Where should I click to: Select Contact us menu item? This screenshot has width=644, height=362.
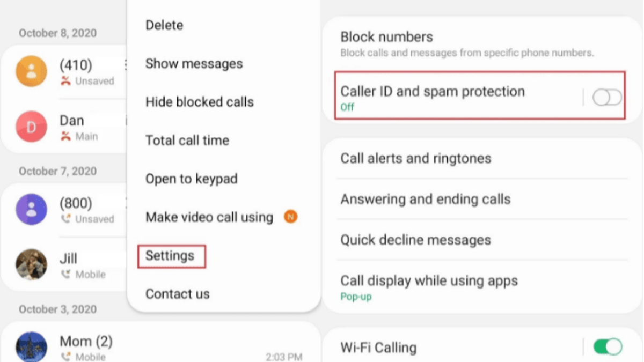tap(178, 294)
